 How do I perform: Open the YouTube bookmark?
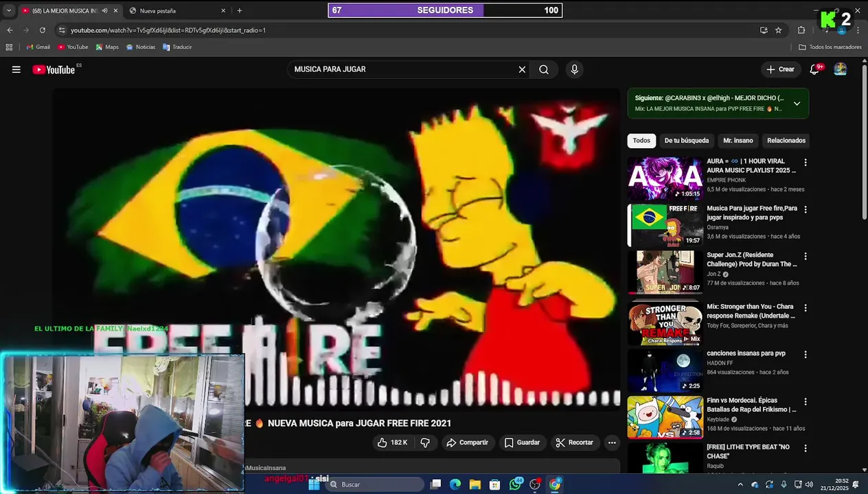click(73, 47)
